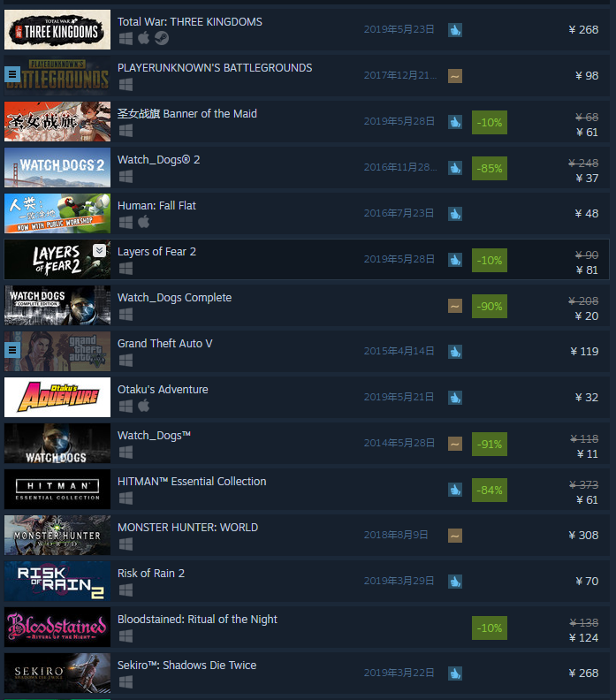This screenshot has width=616, height=700.
Task: Click the ¥ 308 price of MONSTER HUNTER: WORLD
Action: [x=583, y=536]
